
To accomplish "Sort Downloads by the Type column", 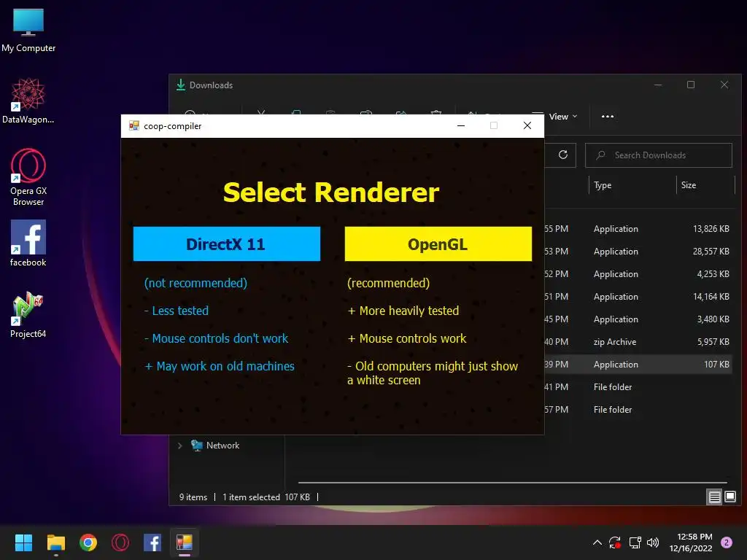I will pos(603,185).
